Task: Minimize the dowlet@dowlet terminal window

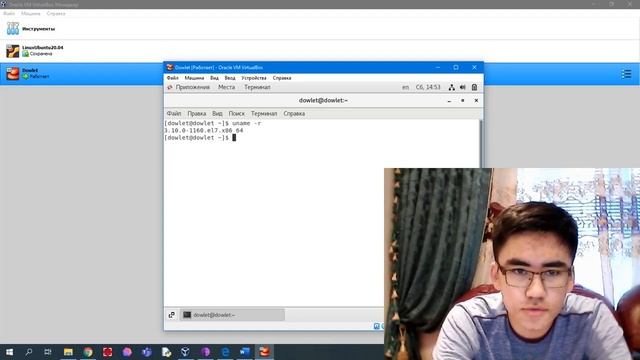Action: pyautogui.click(x=449, y=101)
